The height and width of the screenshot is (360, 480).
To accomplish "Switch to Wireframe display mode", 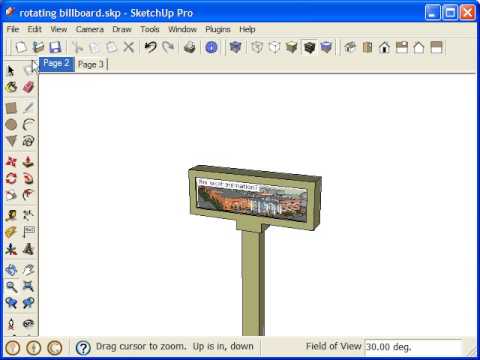I will (257, 47).
